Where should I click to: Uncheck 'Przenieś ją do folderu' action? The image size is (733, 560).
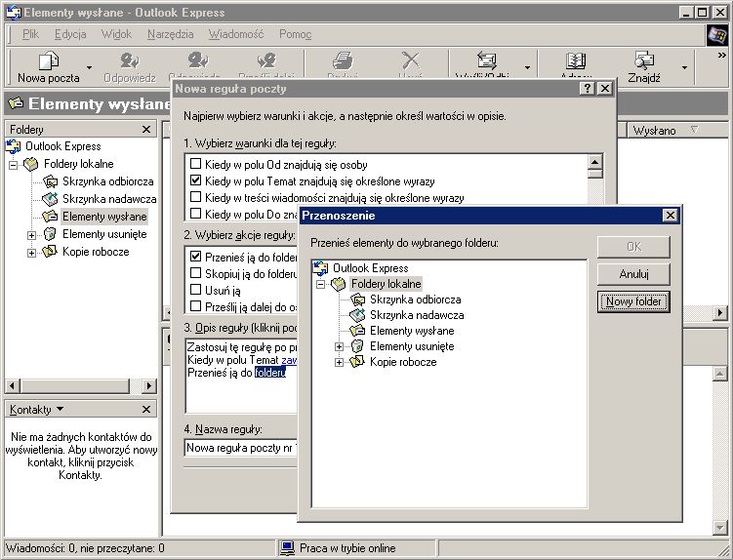[x=196, y=257]
